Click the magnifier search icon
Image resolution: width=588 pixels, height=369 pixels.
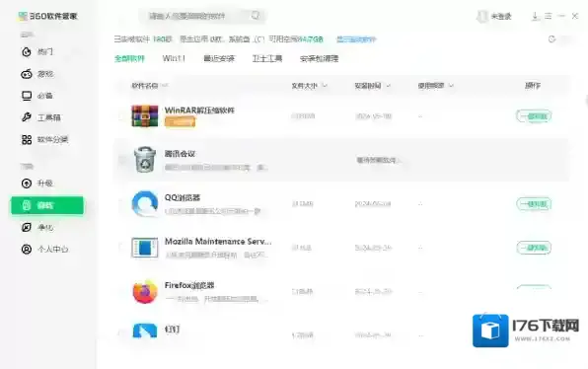[x=256, y=16]
